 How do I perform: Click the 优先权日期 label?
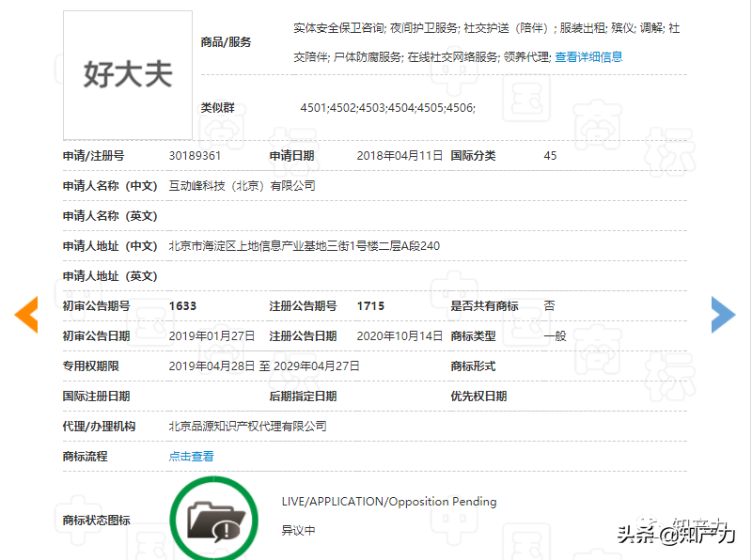(478, 397)
